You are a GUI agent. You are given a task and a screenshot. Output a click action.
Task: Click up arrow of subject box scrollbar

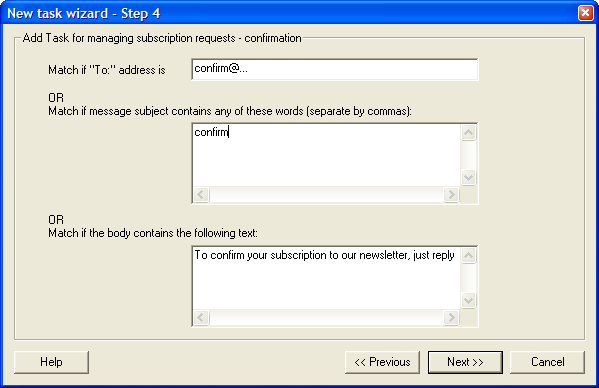point(469,133)
